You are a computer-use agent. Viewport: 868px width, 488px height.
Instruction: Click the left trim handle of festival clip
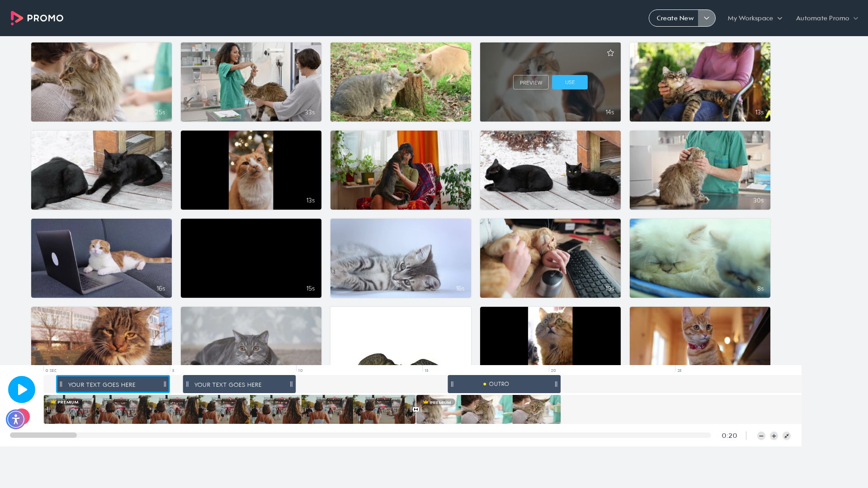48,409
